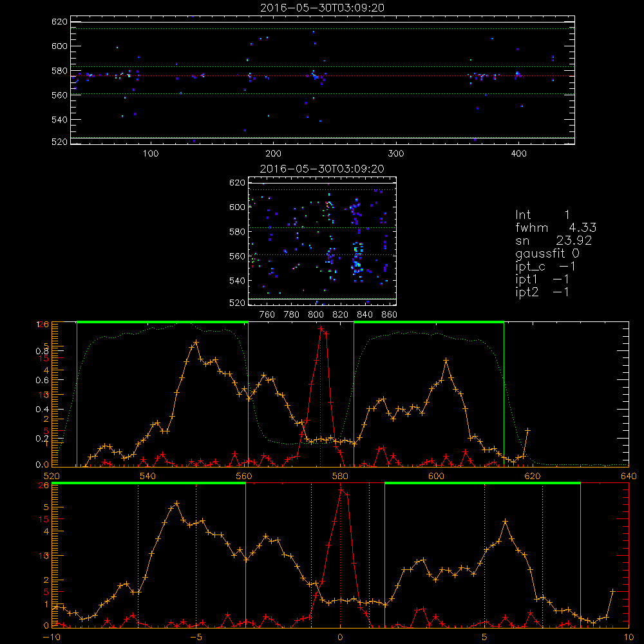
Task: Click y-axis label 600 of top plot
Action: 59,46
